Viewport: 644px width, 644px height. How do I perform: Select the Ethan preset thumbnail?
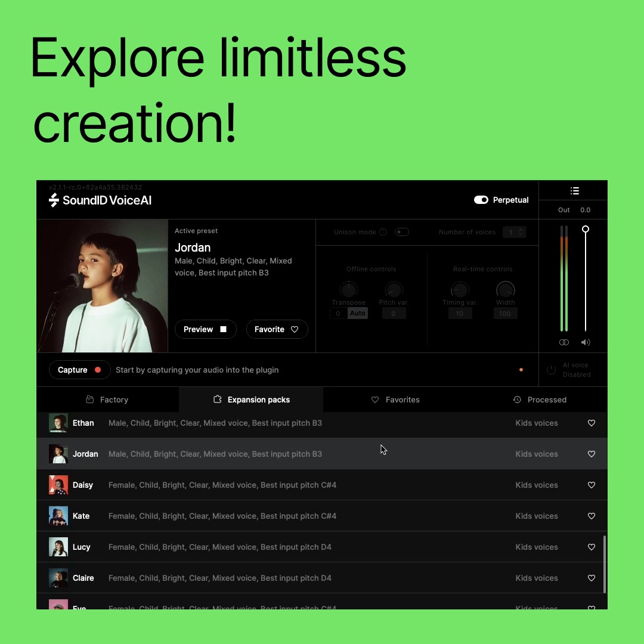(58, 423)
